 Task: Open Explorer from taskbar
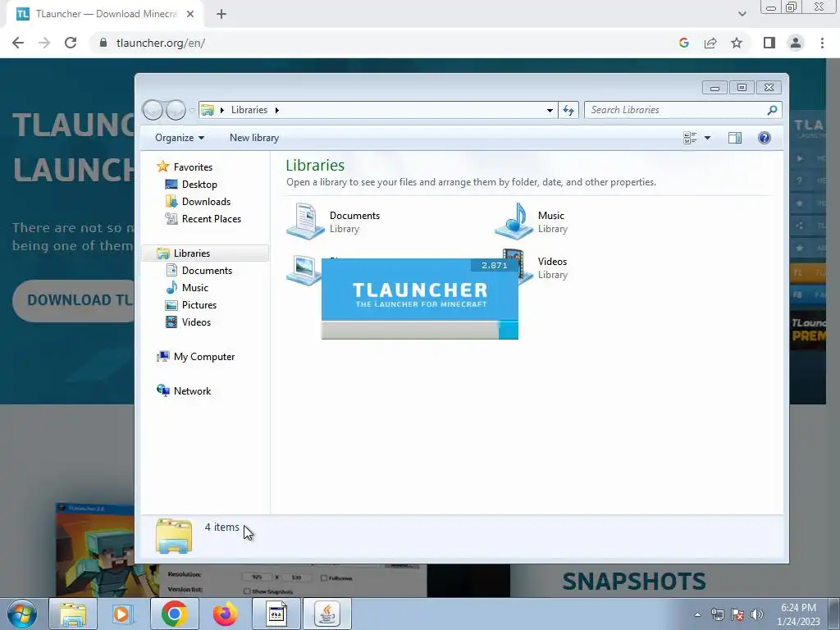coord(73,614)
